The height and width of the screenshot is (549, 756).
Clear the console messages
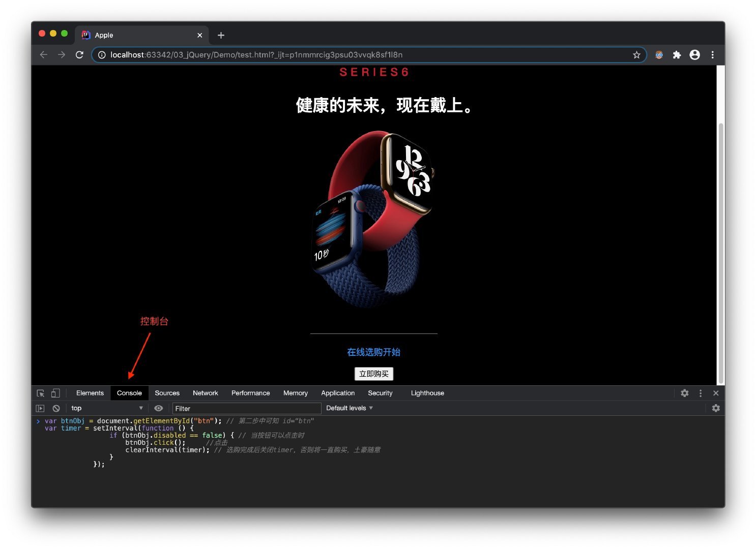56,408
